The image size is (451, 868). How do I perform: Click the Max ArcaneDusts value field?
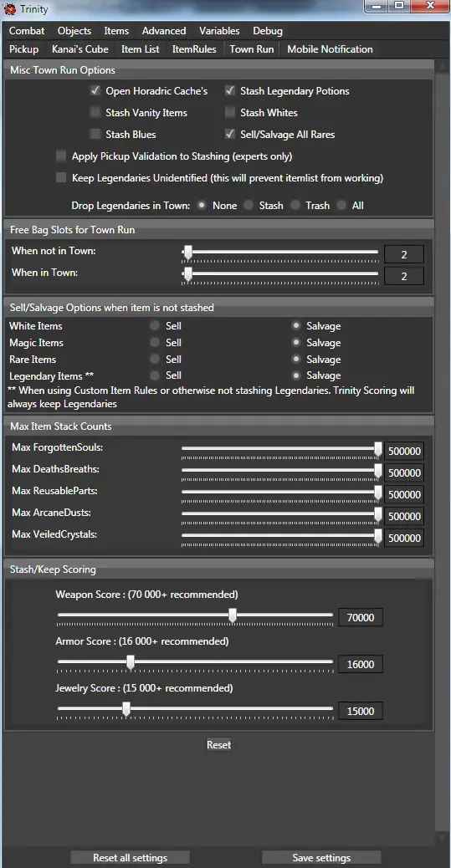pyautogui.click(x=404, y=516)
